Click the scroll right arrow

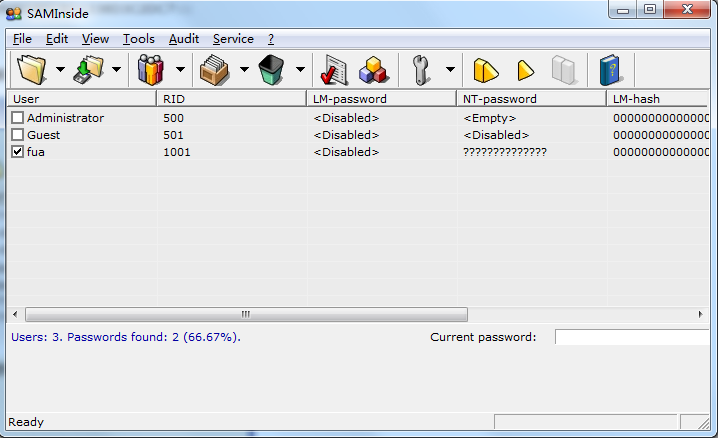[x=700, y=314]
